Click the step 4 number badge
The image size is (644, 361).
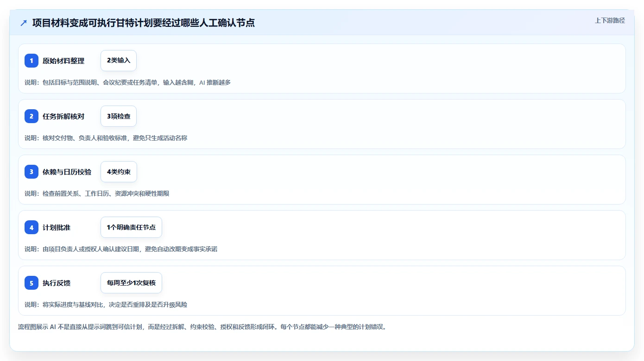coord(32,227)
